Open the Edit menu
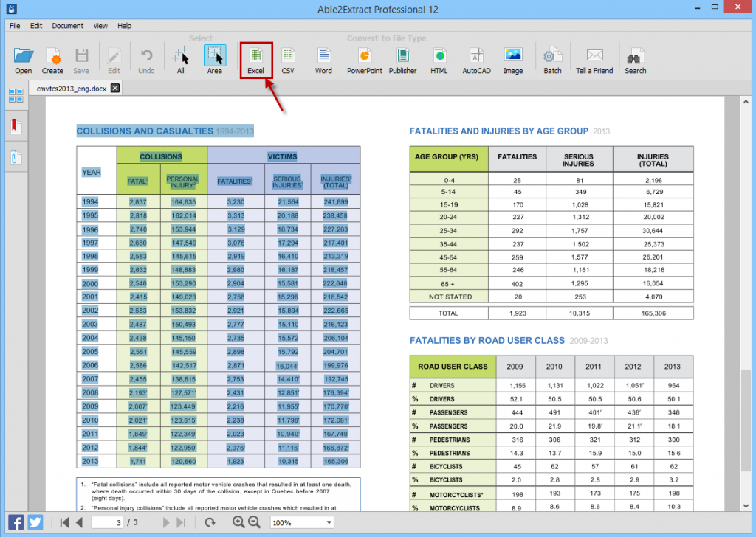Viewport: 756px width, 537px height. pos(36,26)
